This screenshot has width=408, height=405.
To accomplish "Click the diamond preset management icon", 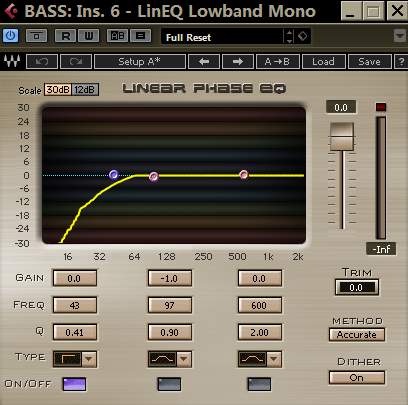I will pyautogui.click(x=303, y=36).
